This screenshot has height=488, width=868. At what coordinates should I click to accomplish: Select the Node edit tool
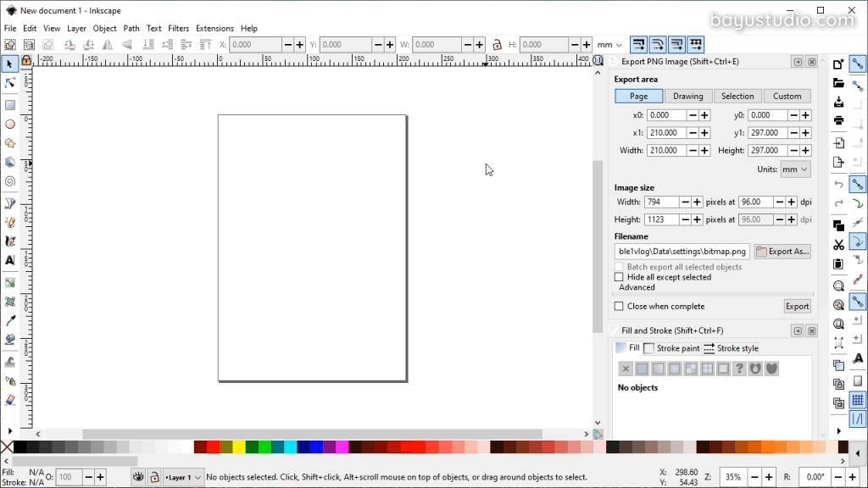[x=9, y=84]
